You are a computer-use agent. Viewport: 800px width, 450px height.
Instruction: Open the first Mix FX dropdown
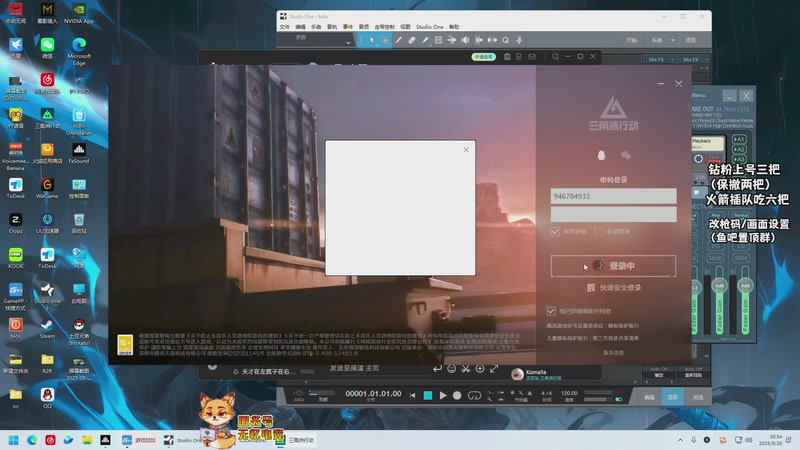[x=672, y=60]
